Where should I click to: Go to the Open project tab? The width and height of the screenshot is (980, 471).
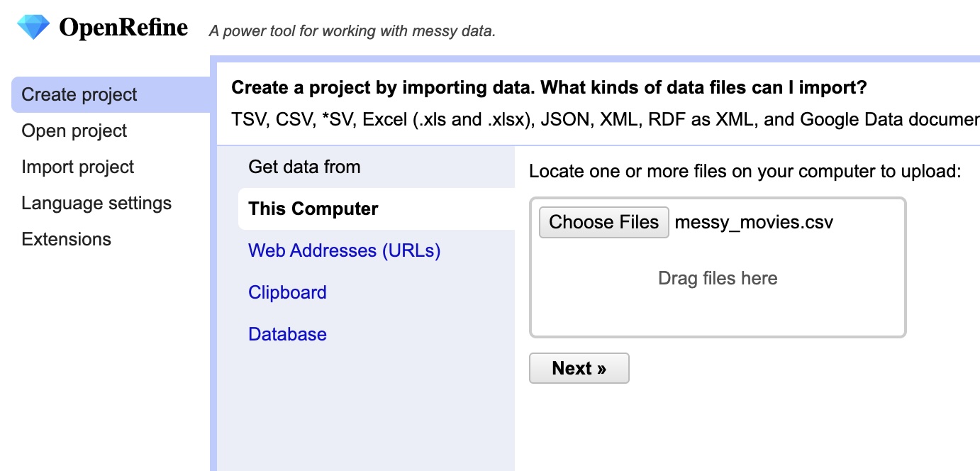[74, 131]
